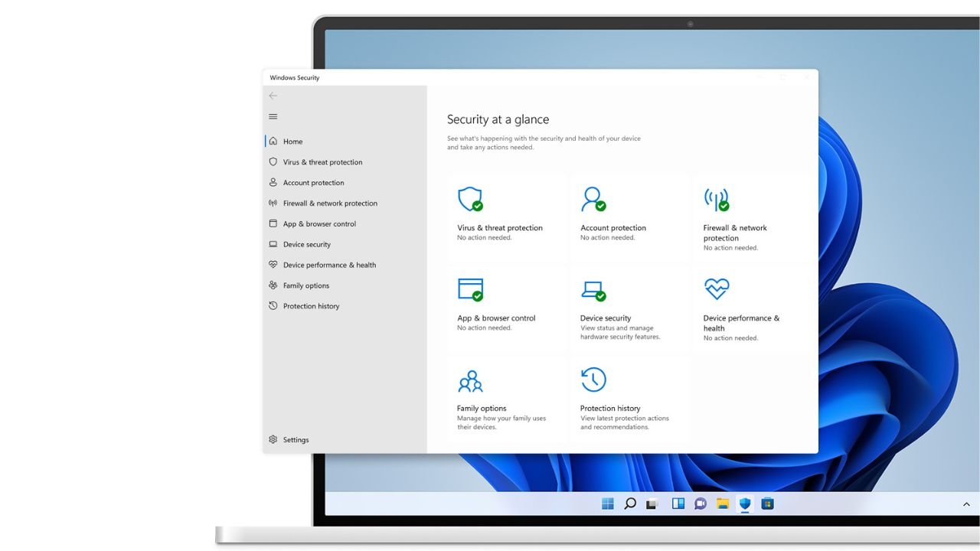The width and height of the screenshot is (980, 551).
Task: Open Family options people tile icon
Action: click(x=470, y=380)
